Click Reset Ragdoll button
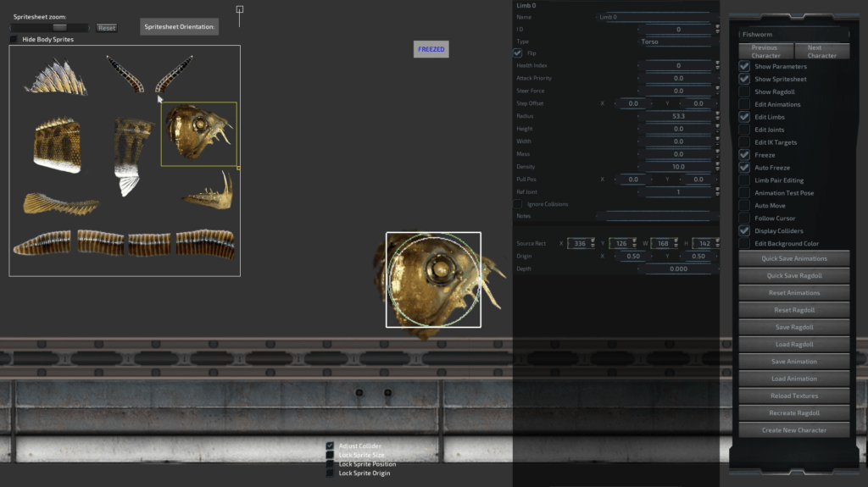 pos(793,310)
